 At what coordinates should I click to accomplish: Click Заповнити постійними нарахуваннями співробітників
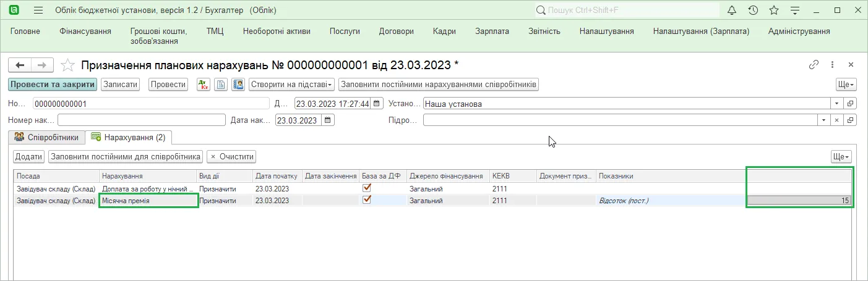(x=439, y=85)
